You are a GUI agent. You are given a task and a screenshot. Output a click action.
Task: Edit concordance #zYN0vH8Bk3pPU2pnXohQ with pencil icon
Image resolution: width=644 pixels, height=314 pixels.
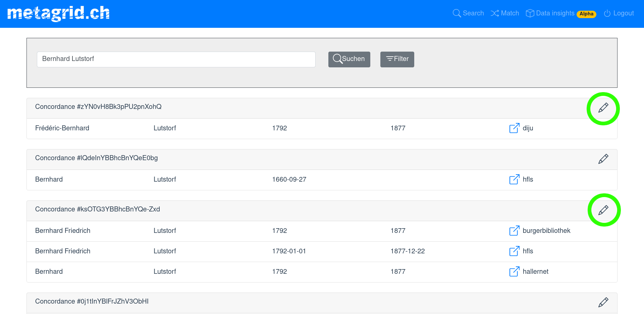[x=603, y=108]
